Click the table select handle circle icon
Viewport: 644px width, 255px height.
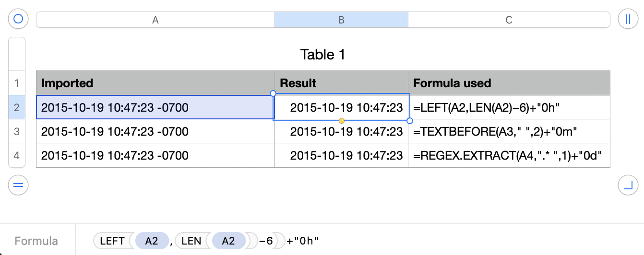(18, 19)
